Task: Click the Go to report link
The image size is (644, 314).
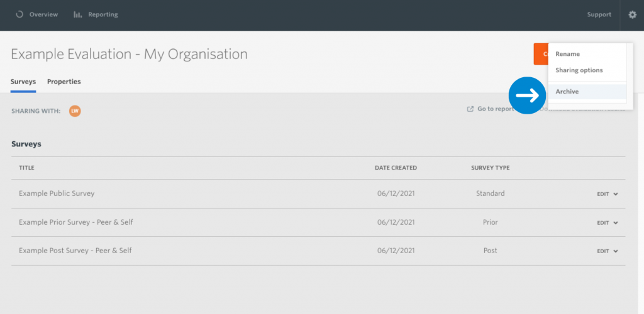Action: (496, 109)
